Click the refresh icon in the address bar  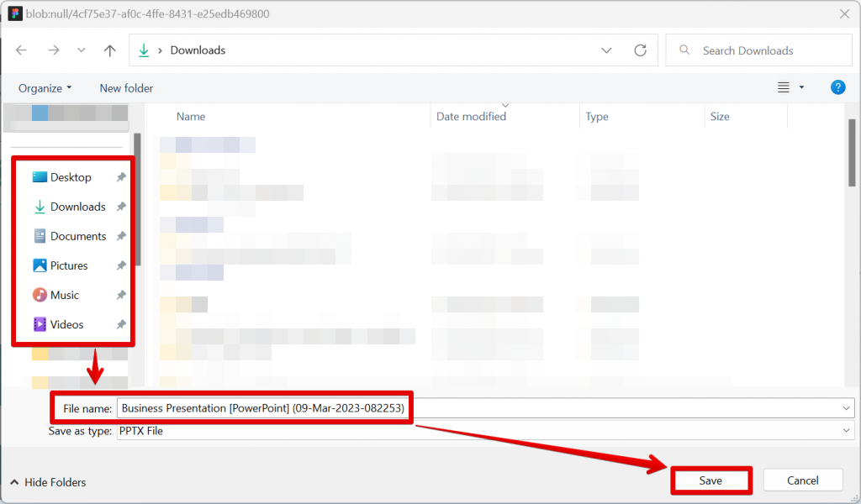click(640, 50)
